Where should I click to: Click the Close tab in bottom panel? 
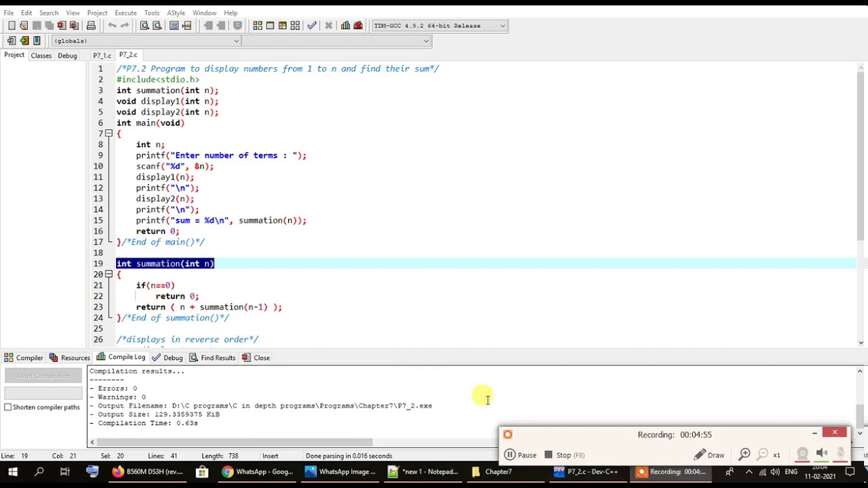point(256,358)
